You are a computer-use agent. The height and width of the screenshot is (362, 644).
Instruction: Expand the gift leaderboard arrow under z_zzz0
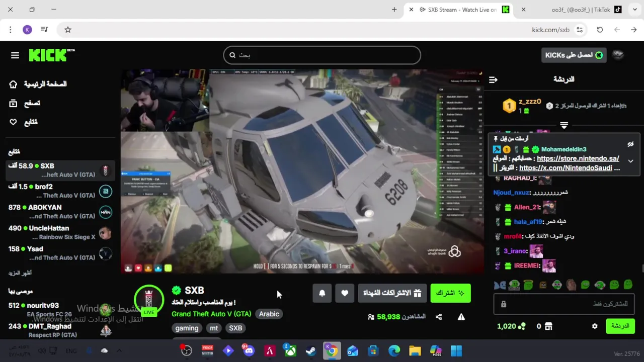564,125
